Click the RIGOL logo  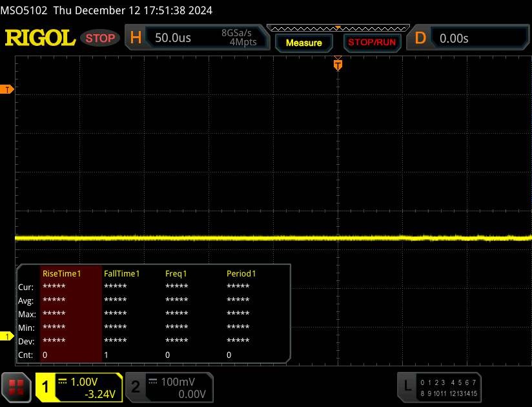[40, 37]
